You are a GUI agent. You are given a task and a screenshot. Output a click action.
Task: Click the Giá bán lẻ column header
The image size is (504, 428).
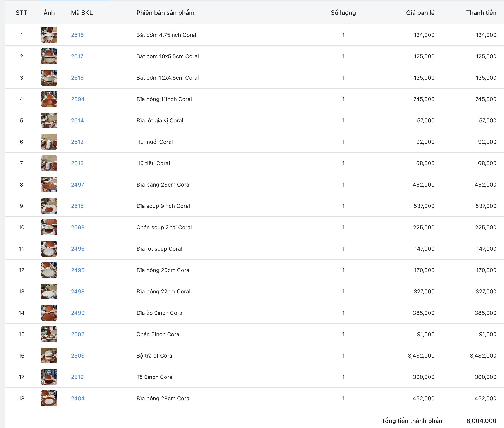pyautogui.click(x=420, y=13)
